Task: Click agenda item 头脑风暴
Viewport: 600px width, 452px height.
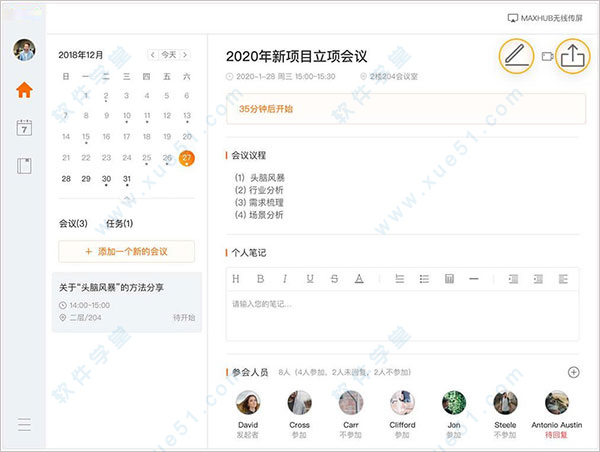Action: coord(259,178)
